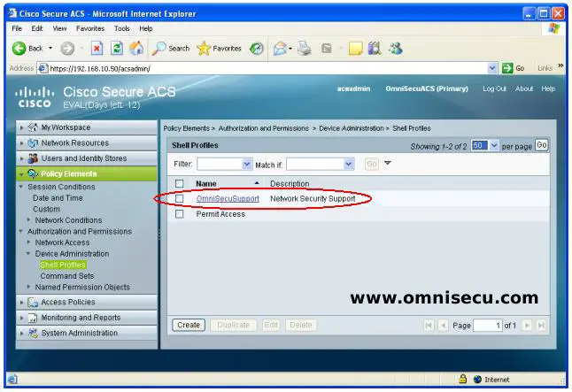Click the Back arrow icon in toolbar
Image resolution: width=572 pixels, height=392 pixels.
pos(19,48)
